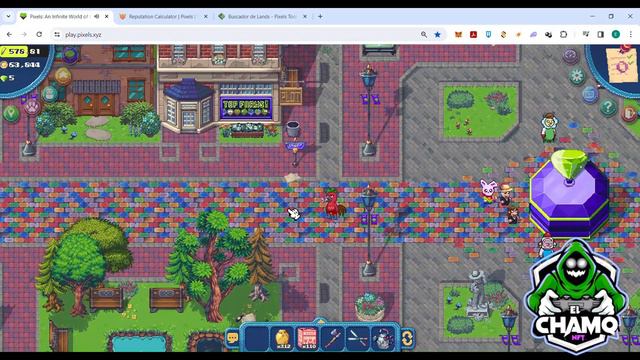
Task: Open the green map pin button
Action: (11, 113)
